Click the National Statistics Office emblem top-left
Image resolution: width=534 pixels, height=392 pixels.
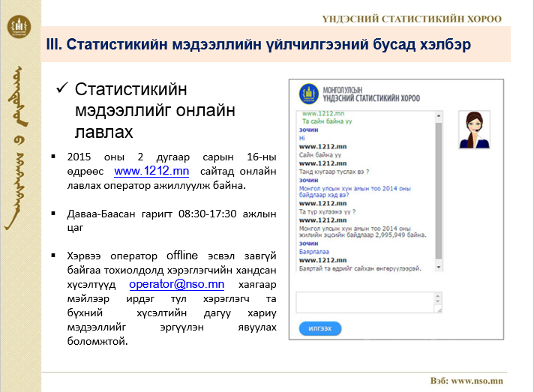pos(19,28)
